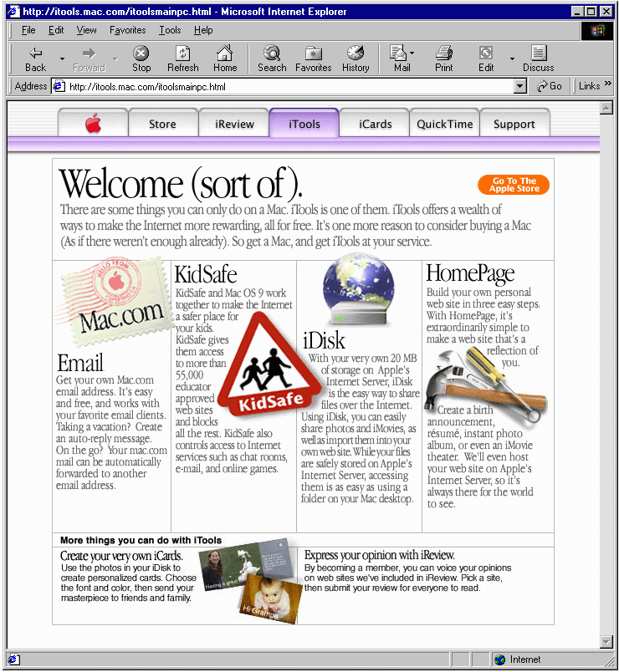
Task: Click the Back arrow toolbar icon
Action: (35, 53)
